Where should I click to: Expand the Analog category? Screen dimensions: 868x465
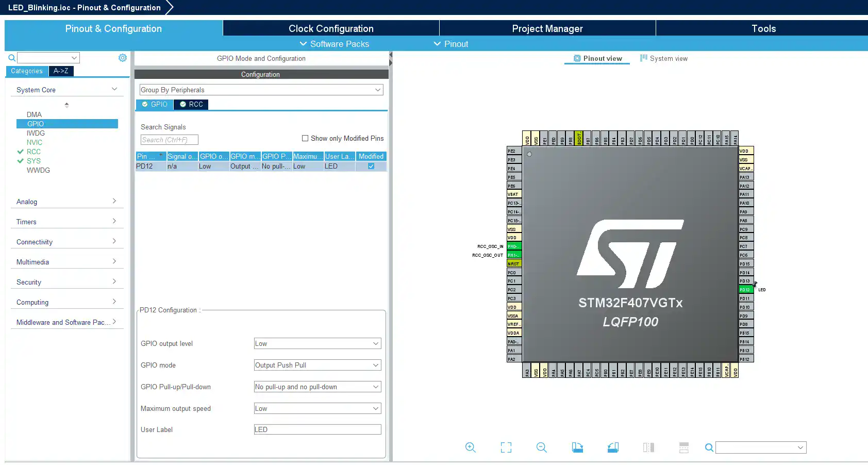tap(67, 202)
